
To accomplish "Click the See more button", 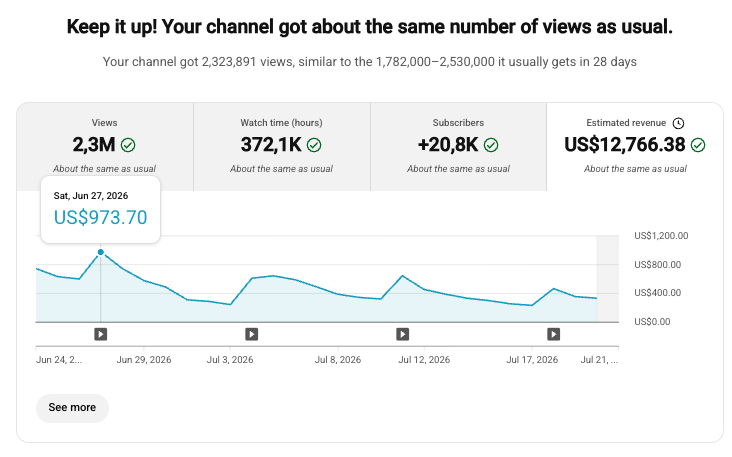I will pos(72,408).
